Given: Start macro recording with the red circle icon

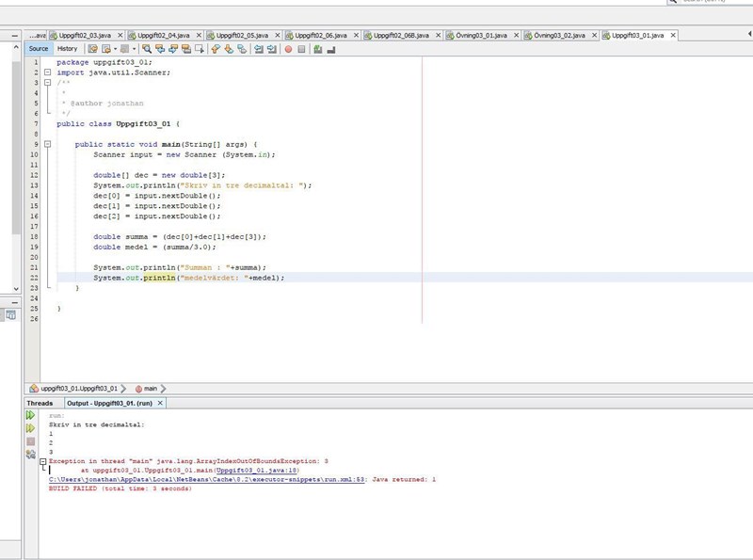Looking at the screenshot, I should 288,49.
